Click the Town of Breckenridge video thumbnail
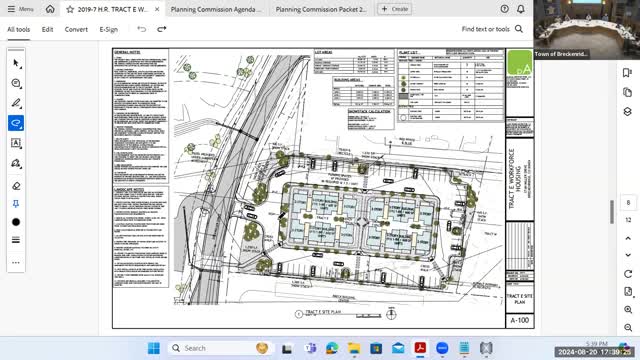This screenshot has width=640, height=360. pos(587,30)
